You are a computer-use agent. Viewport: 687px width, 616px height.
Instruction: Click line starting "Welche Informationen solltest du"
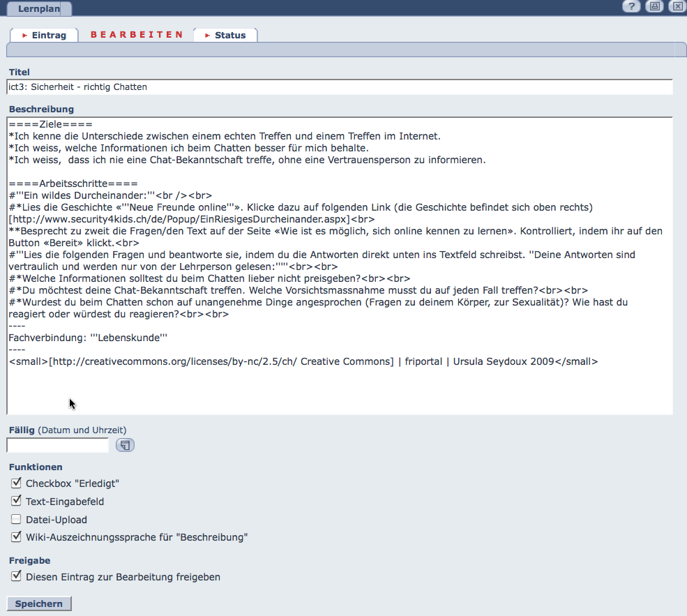pos(209,278)
